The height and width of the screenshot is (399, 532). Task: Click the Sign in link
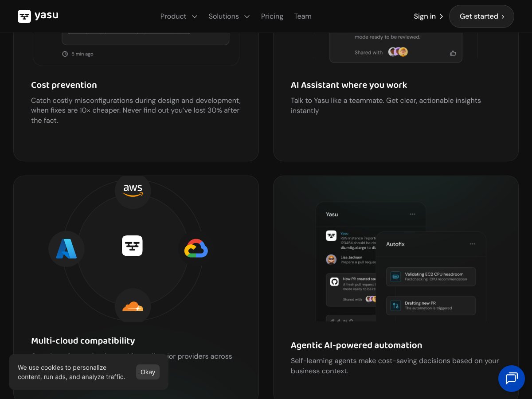point(428,16)
